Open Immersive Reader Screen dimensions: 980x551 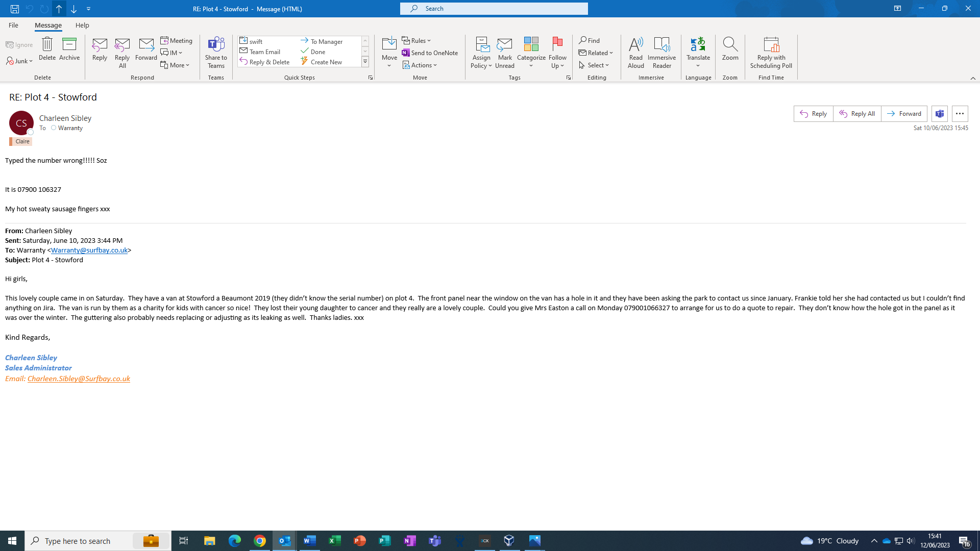point(661,45)
